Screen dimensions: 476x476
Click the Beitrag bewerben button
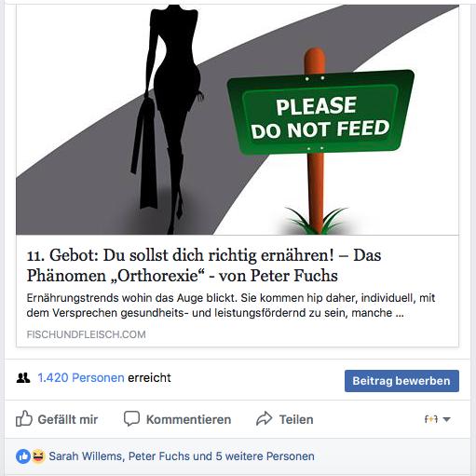pos(401,381)
